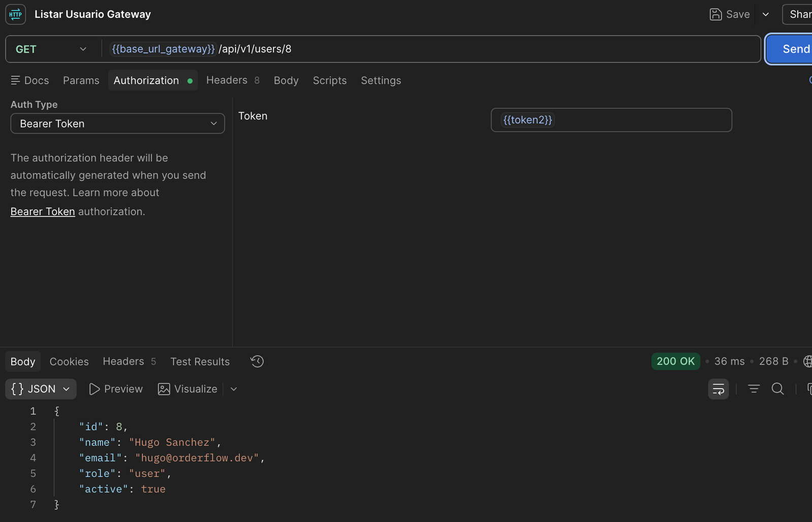812x522 pixels.
Task: Click the Preview button
Action: 116,389
